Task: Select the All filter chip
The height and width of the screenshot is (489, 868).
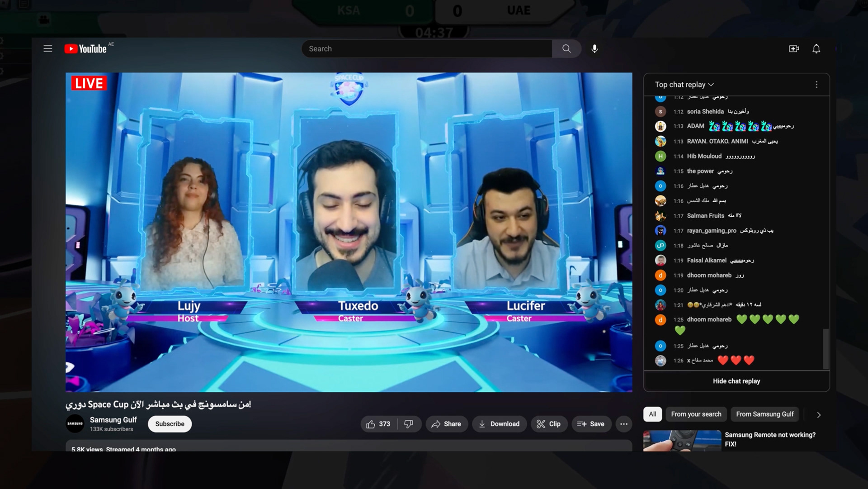Action: pos(652,414)
